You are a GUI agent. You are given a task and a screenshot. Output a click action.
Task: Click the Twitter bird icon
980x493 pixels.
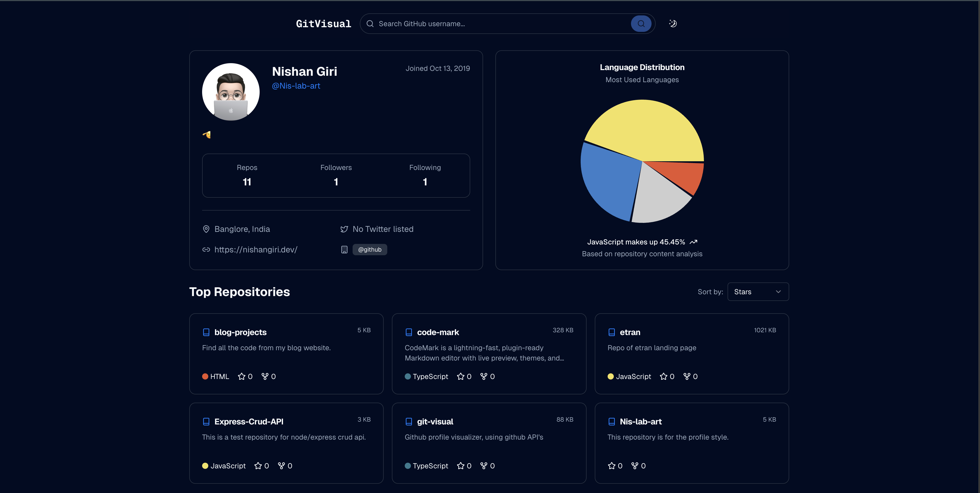pos(344,229)
